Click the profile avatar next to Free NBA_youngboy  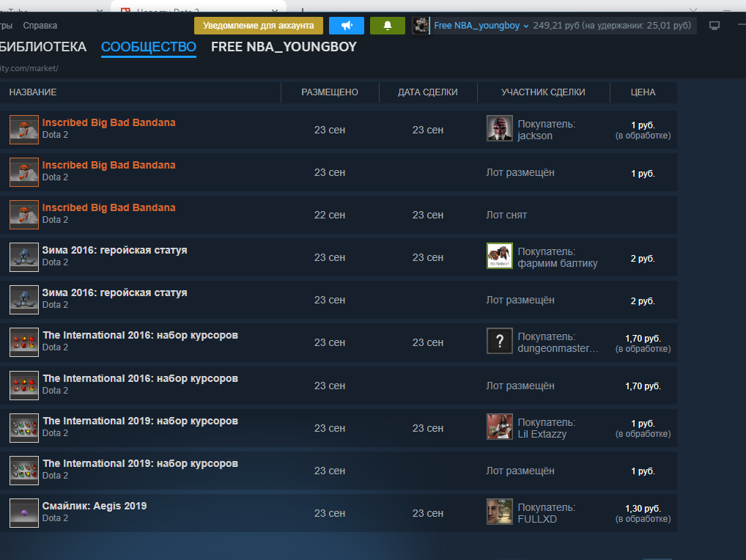(421, 26)
